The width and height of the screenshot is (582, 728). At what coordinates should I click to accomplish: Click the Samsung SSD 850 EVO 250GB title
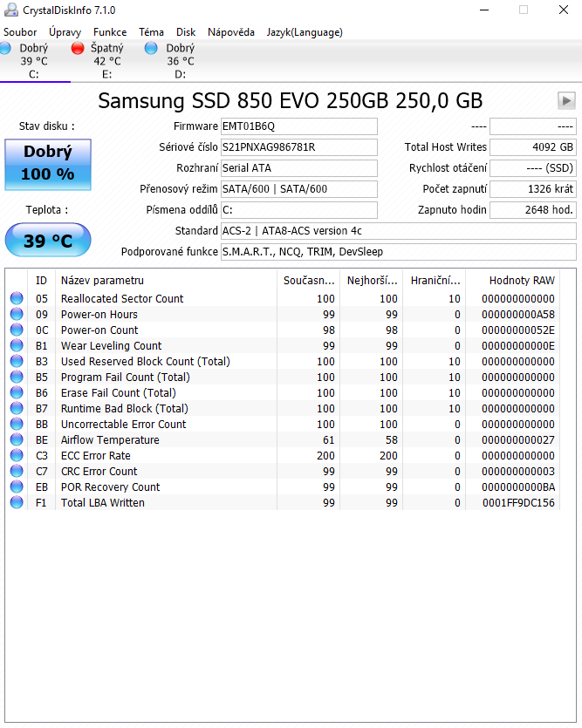[291, 101]
